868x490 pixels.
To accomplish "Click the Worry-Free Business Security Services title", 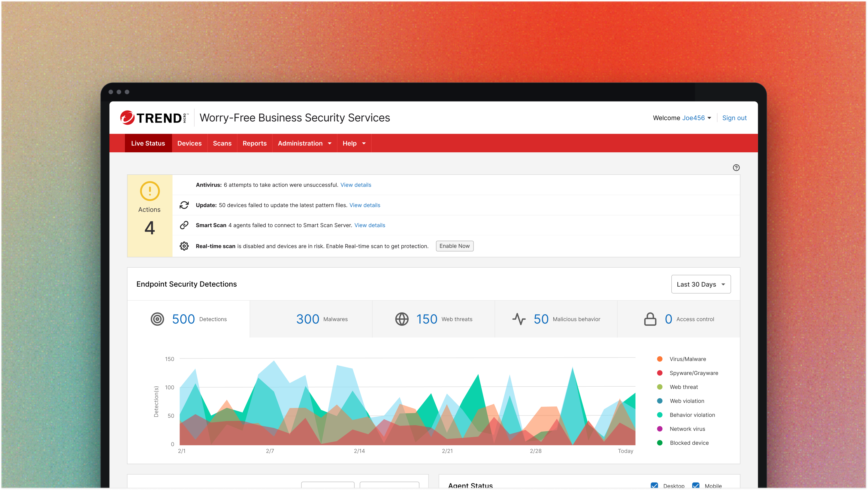I will point(295,118).
